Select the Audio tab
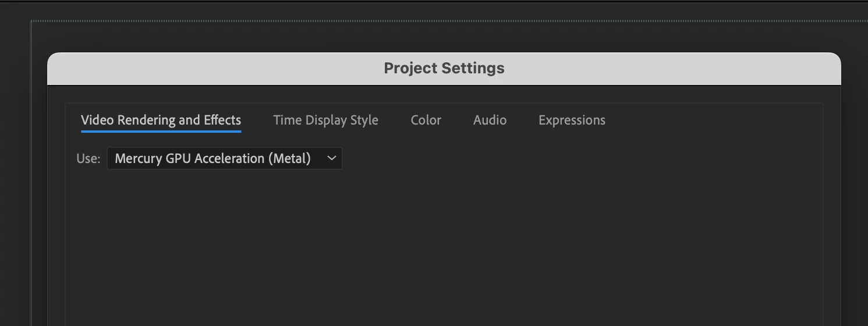 click(490, 121)
